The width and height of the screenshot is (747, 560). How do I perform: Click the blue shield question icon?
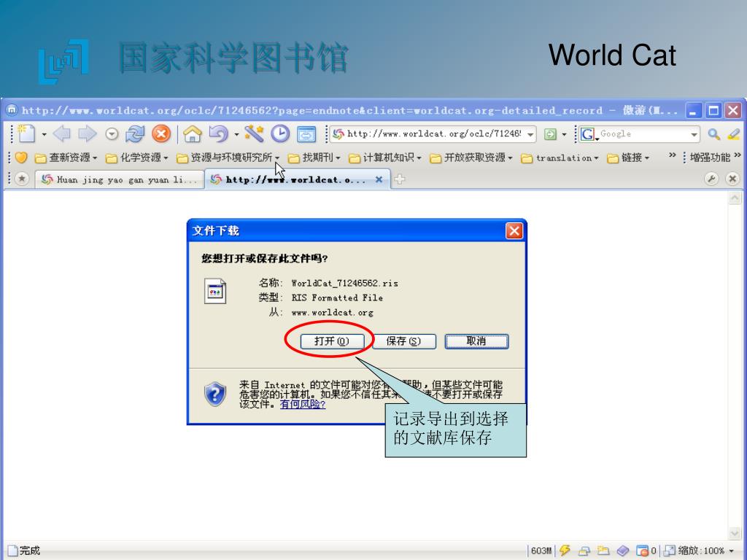(x=215, y=394)
